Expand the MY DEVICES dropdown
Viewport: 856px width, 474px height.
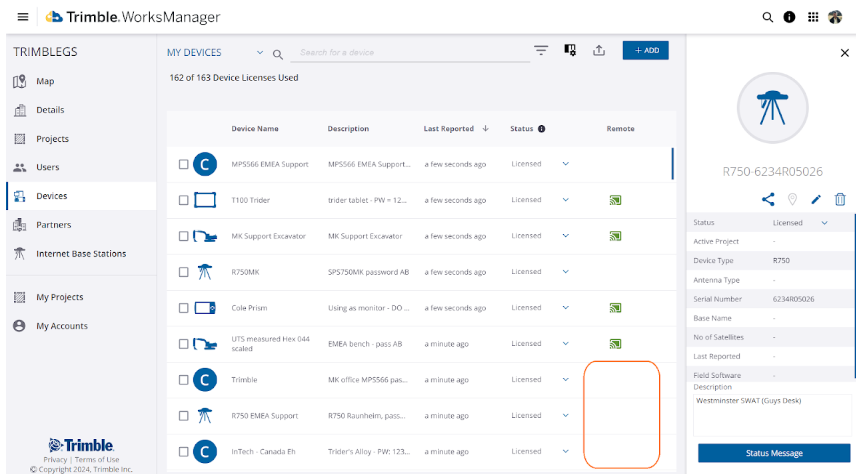pyautogui.click(x=260, y=53)
